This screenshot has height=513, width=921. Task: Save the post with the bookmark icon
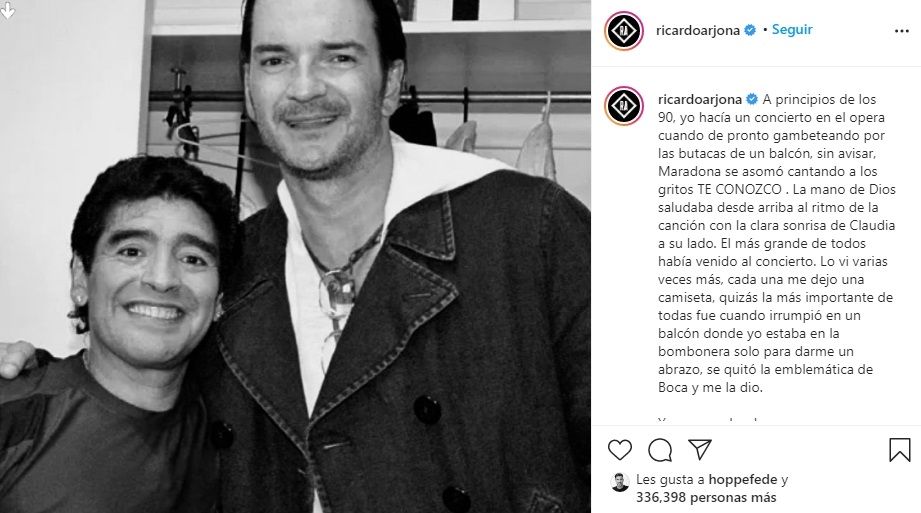point(899,450)
